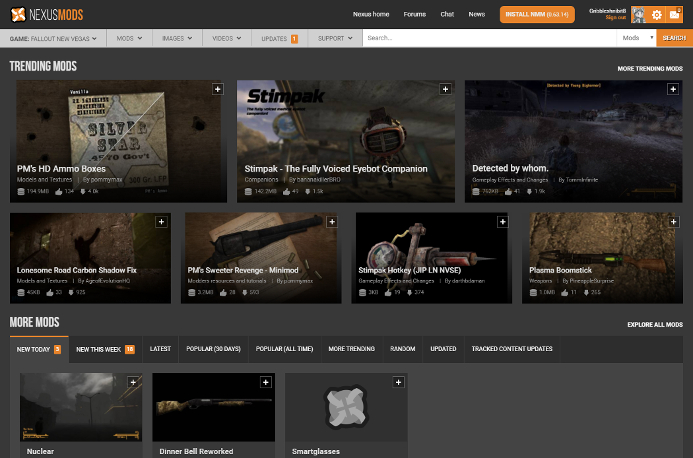Click the username at top right
Viewport: 693px width, 458px height.
coord(608,11)
